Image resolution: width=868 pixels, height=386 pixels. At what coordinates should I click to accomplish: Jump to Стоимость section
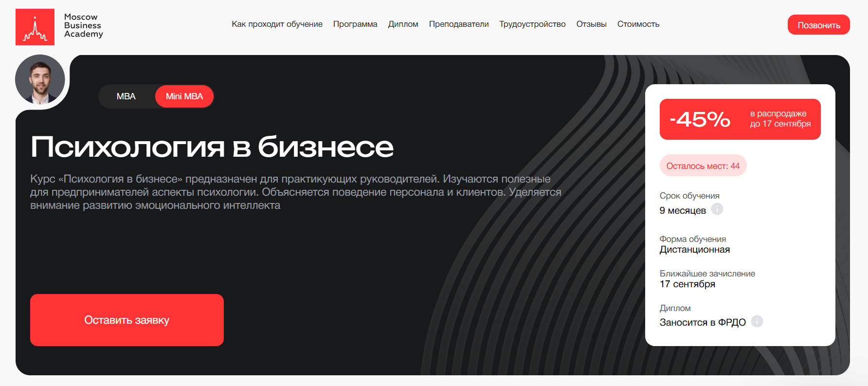tap(638, 24)
